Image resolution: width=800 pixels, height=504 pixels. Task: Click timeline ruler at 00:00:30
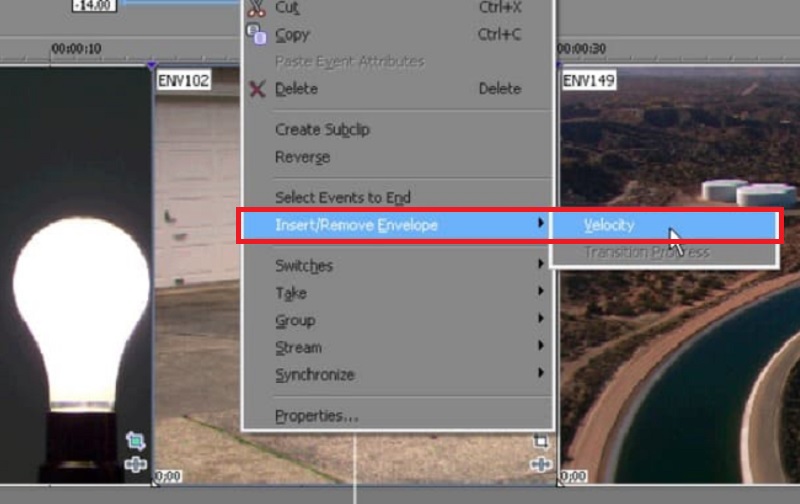(581, 49)
